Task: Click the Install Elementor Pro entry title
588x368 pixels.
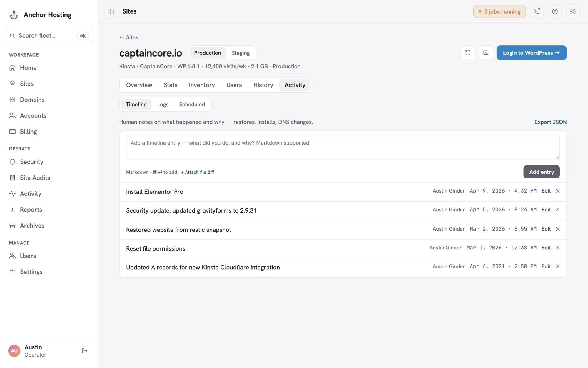Action: click(x=155, y=192)
